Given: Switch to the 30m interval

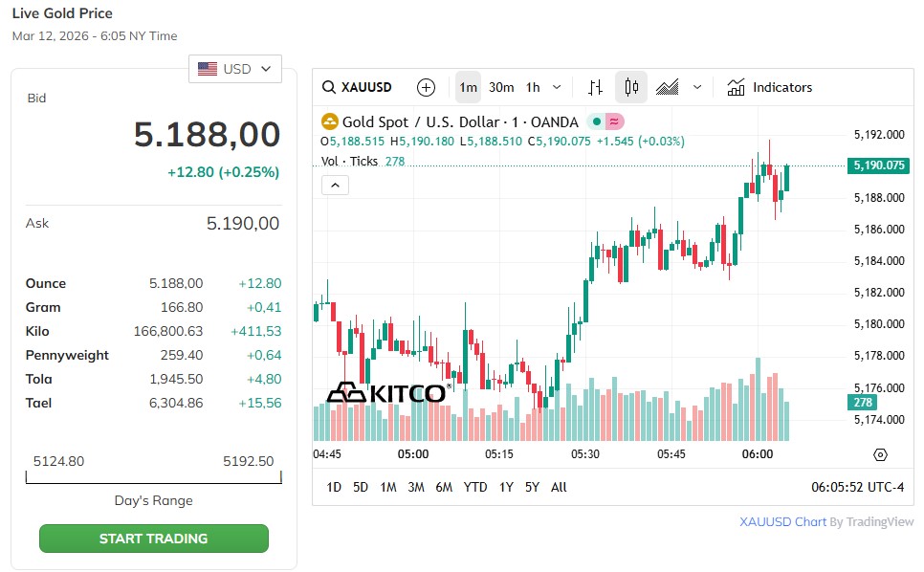Looking at the screenshot, I should (501, 87).
